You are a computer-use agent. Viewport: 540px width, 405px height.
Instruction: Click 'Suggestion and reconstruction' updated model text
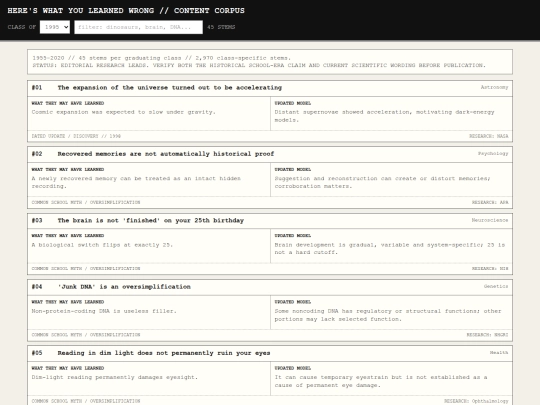[x=382, y=182]
